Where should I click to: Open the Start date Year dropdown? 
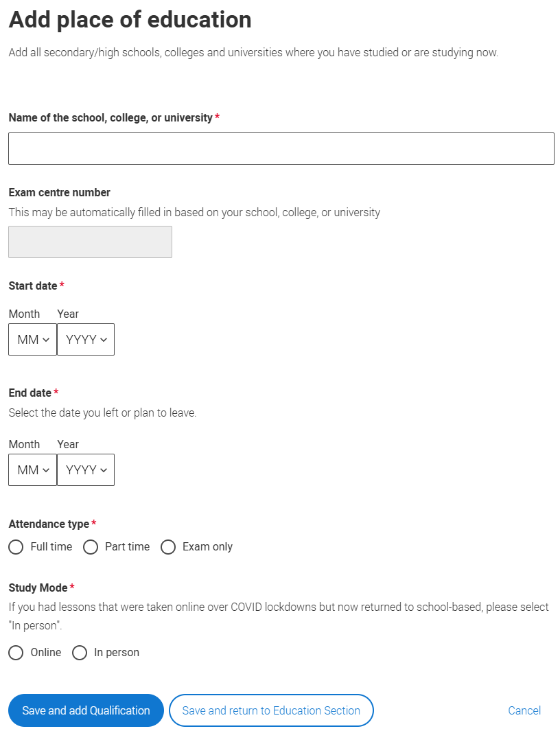tap(86, 340)
